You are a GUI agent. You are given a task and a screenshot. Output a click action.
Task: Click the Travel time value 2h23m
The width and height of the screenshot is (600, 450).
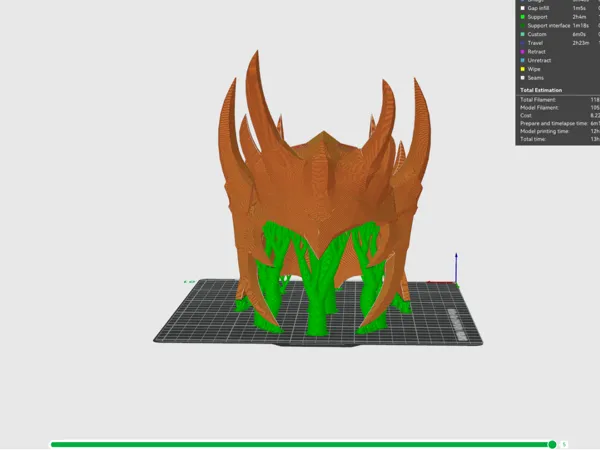[580, 43]
